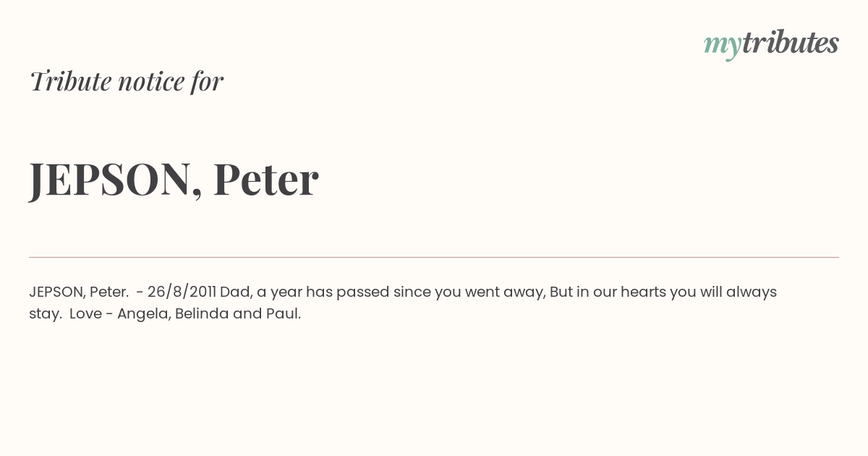
Task: Click the first name "Peter" in the large title
Action: pos(265,179)
